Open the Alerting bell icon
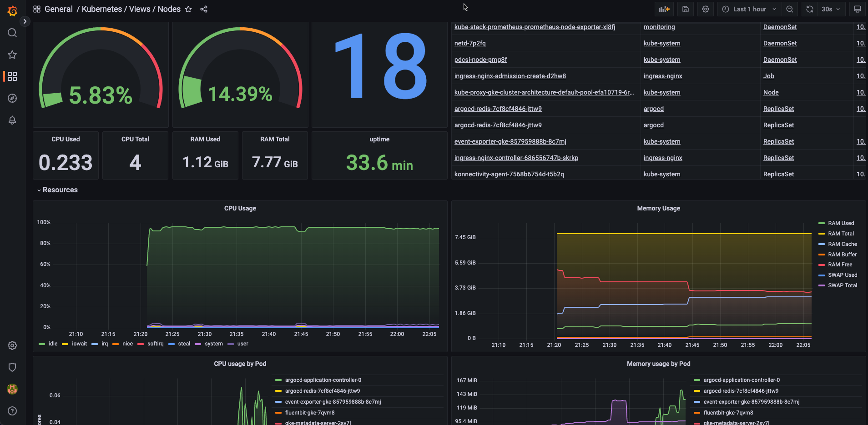The height and width of the screenshot is (425, 868). tap(12, 120)
